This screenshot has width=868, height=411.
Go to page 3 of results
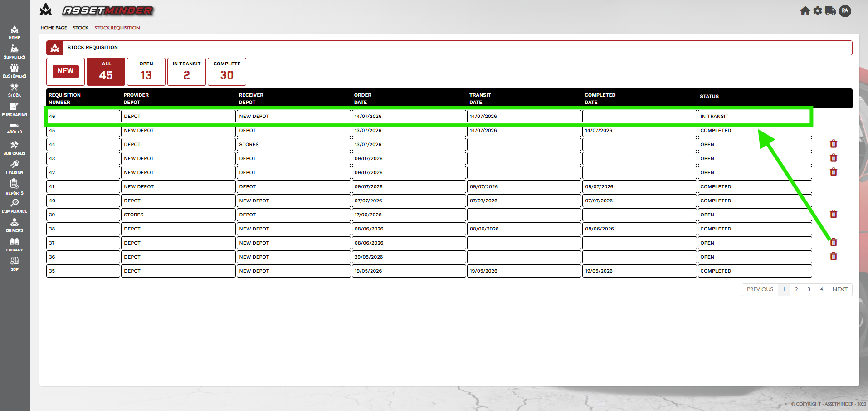(809, 289)
